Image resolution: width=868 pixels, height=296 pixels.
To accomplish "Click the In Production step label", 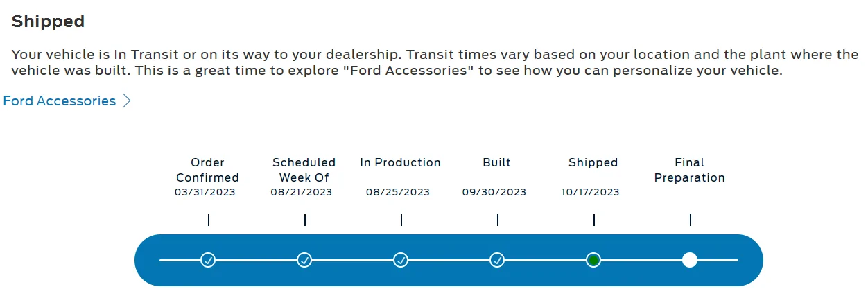I will (x=400, y=163).
